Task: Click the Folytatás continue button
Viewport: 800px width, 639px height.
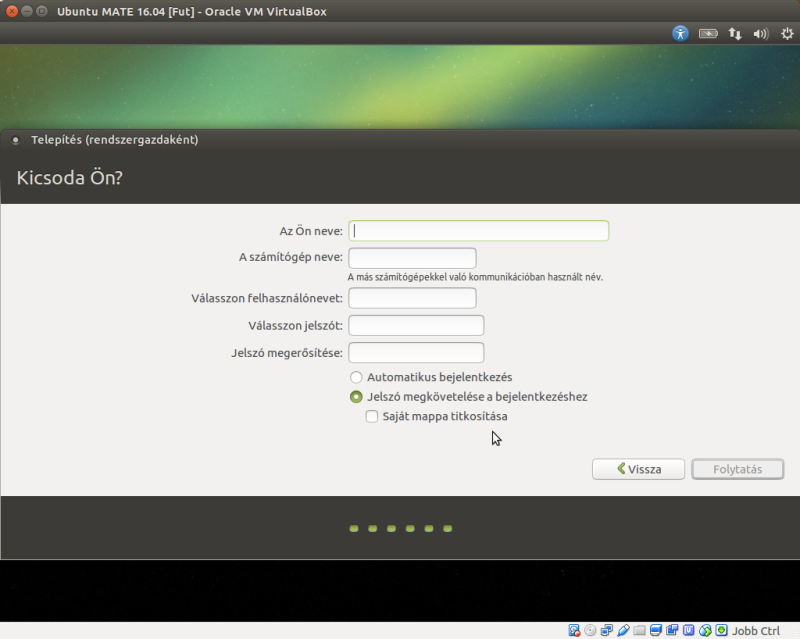Action: coord(738,469)
